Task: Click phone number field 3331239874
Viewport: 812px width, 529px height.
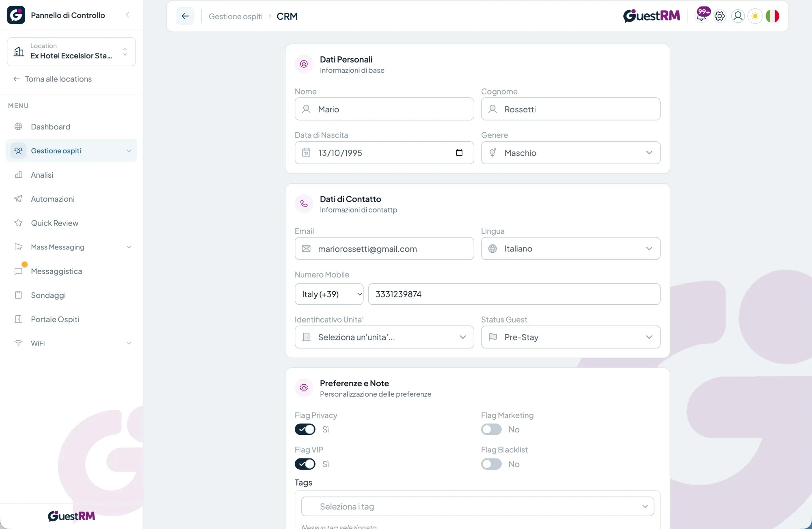Action: (x=514, y=294)
